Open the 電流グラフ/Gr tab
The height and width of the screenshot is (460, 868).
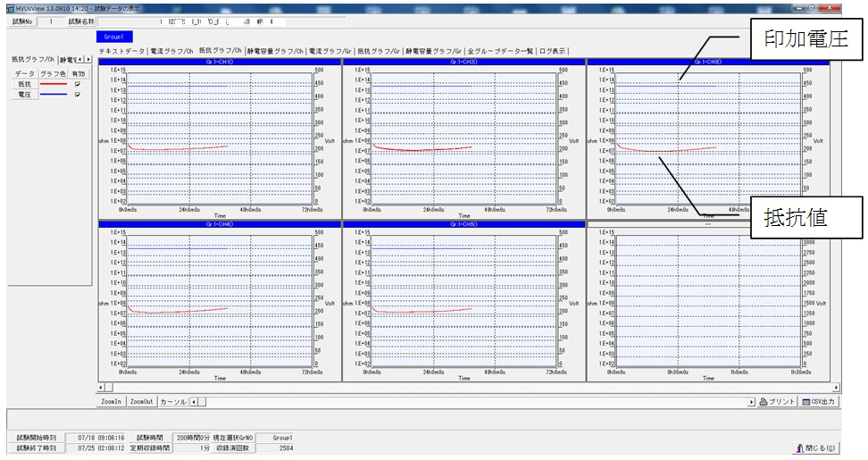tap(330, 52)
